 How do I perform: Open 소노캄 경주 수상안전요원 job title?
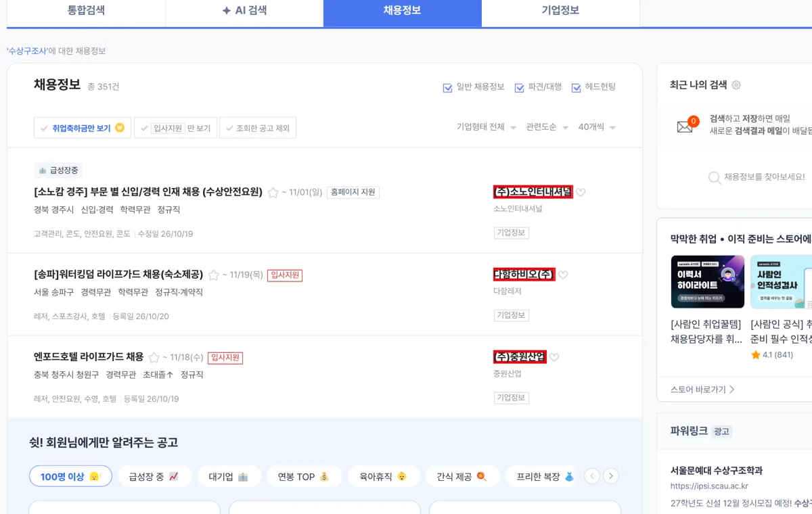tap(148, 192)
